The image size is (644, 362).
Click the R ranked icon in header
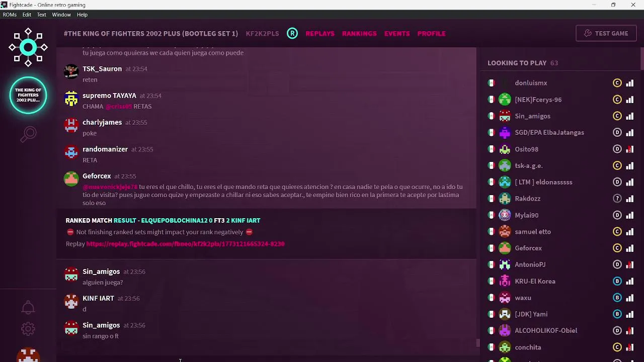tap(292, 33)
